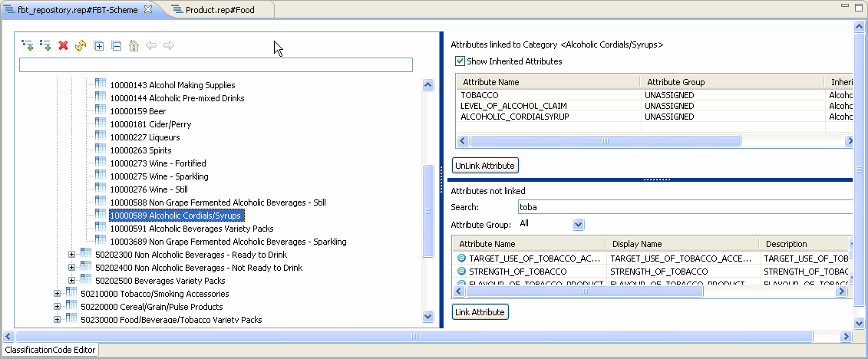The width and height of the screenshot is (868, 359).
Task: Click the attribute Search field containing toba
Action: pyautogui.click(x=685, y=207)
